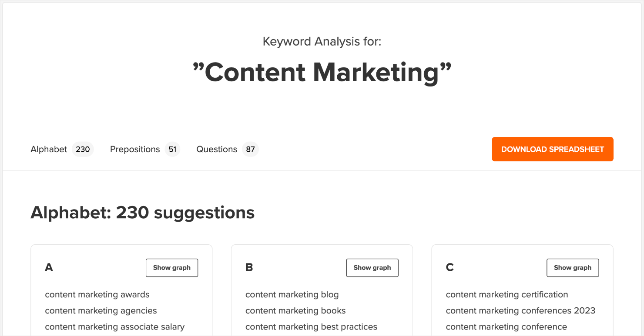The width and height of the screenshot is (644, 336).
Task: Click 'content marketing conference' keyword
Action: (x=506, y=326)
